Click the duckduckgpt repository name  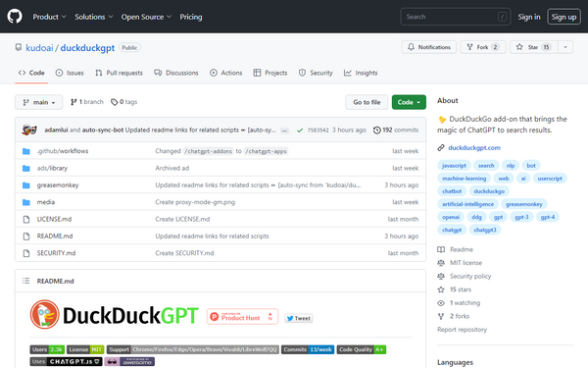click(87, 48)
